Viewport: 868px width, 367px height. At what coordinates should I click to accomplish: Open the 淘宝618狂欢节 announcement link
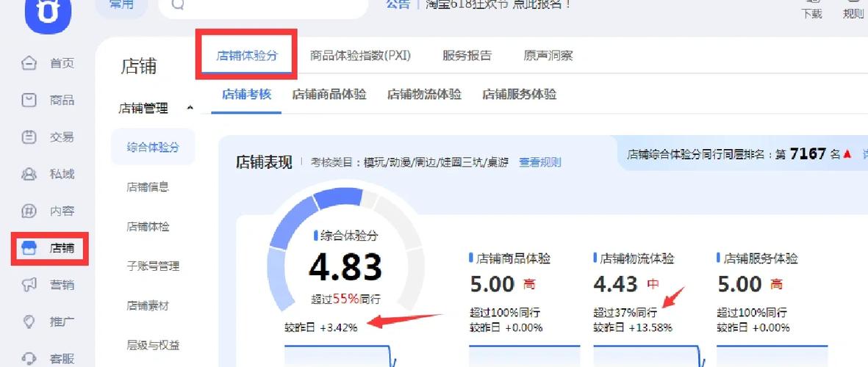pyautogui.click(x=498, y=4)
